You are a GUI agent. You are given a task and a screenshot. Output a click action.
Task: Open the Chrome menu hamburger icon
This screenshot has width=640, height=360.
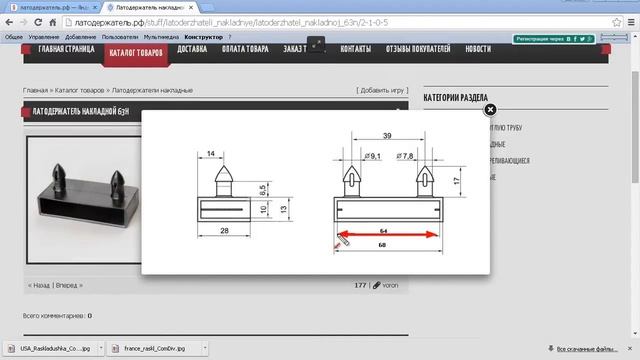631,22
